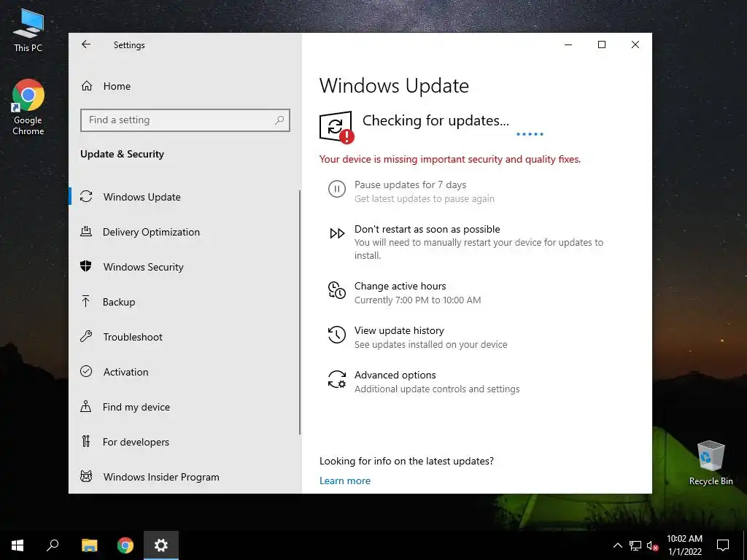The image size is (747, 560).
Task: Click the Backup upward arrow icon
Action: [86, 301]
